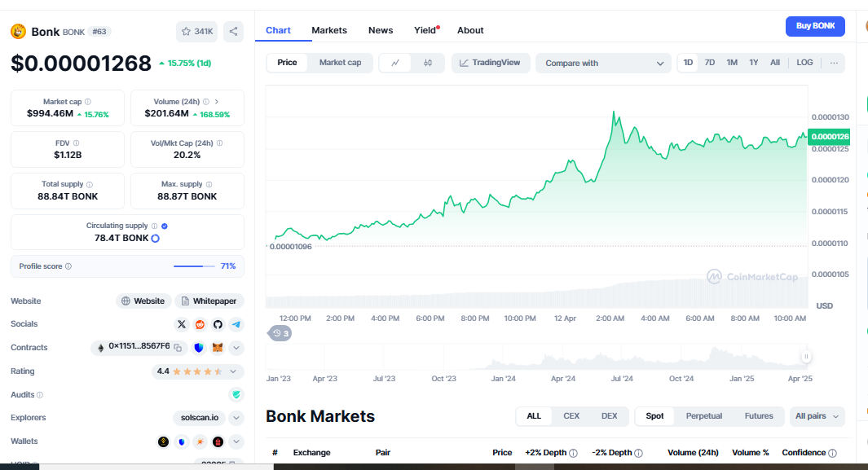Click the verified badge beside Circulating supply
Screen dimensions: 868x470
(x=165, y=226)
